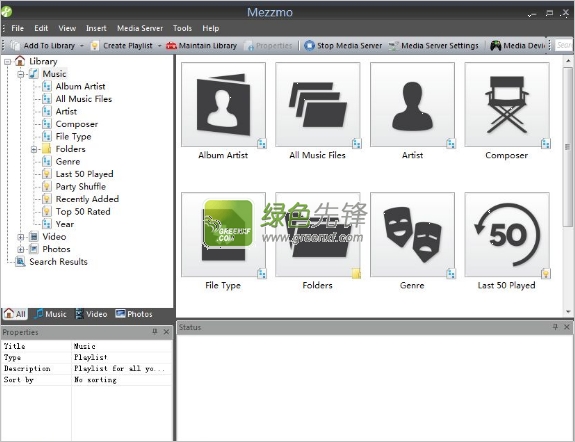Screen dimensions: 575x442
Task: Collapse the Music tree node
Action: (21, 74)
